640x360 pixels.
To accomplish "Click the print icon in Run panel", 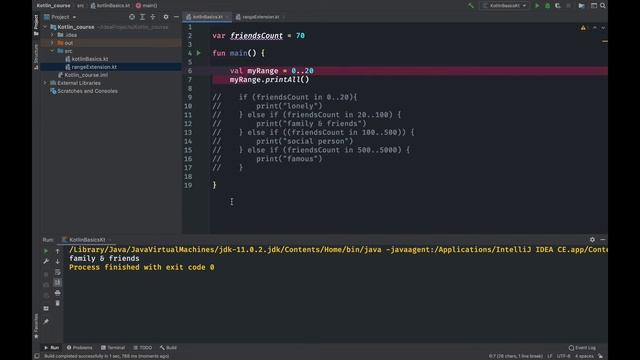I will point(58,293).
